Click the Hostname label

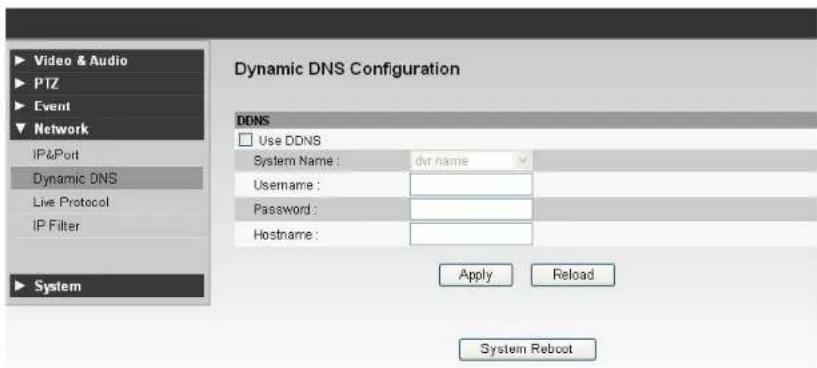[286, 235]
